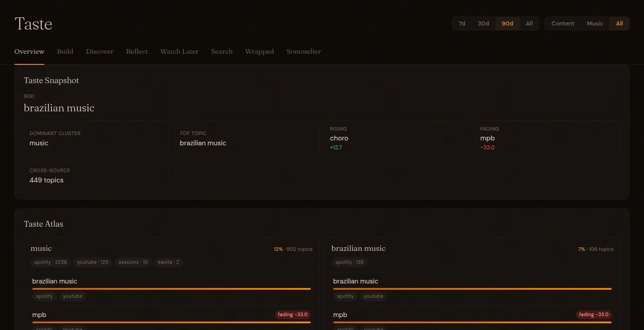
Task: Filter by Music only
Action: tap(595, 23)
